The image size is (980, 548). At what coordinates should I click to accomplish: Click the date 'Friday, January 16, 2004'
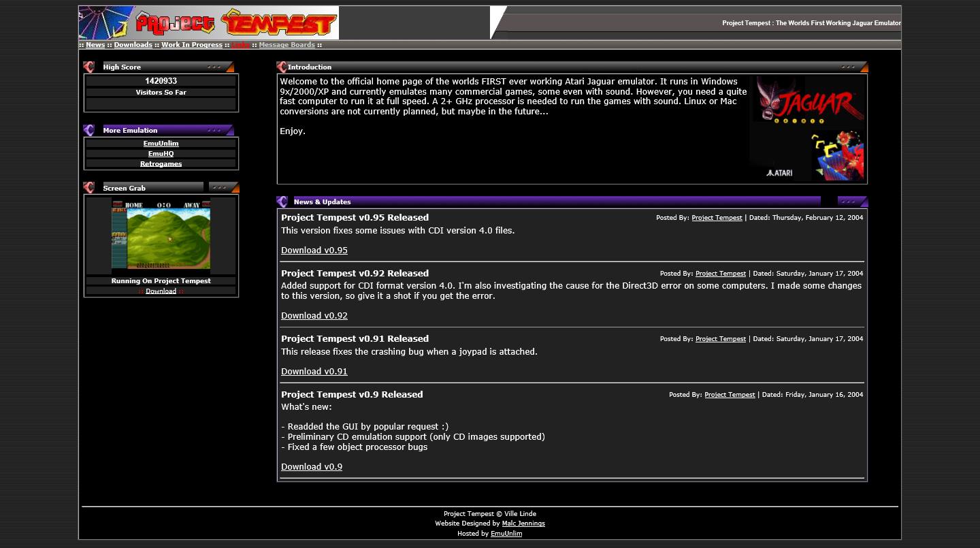[x=824, y=395]
